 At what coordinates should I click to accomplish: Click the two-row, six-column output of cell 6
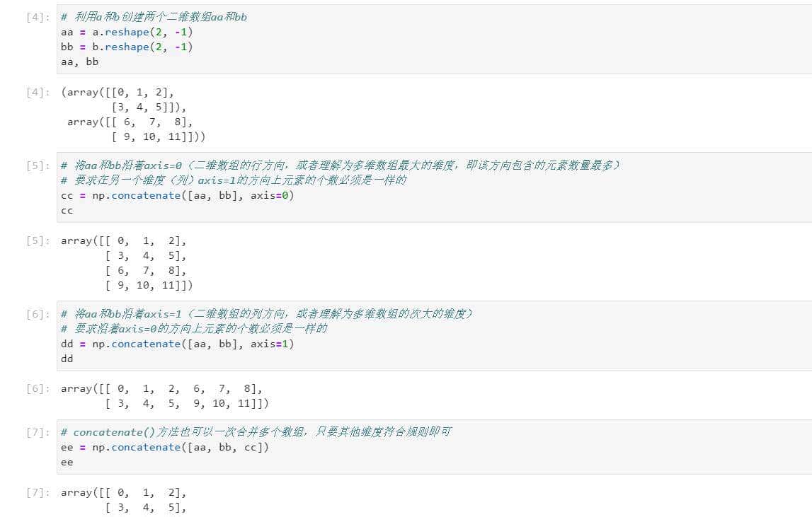tap(164, 396)
